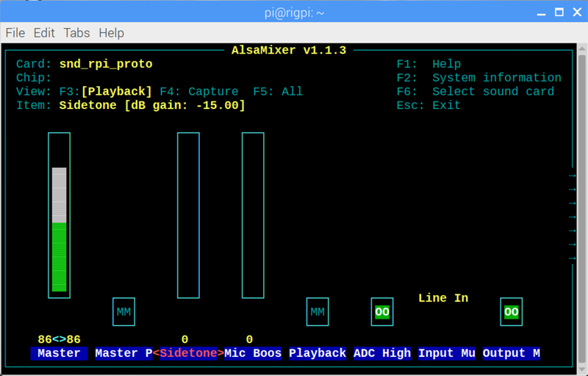Click the pi@rigpi window title bar
Image resolution: width=588 pixels, height=376 pixels.
tap(294, 13)
